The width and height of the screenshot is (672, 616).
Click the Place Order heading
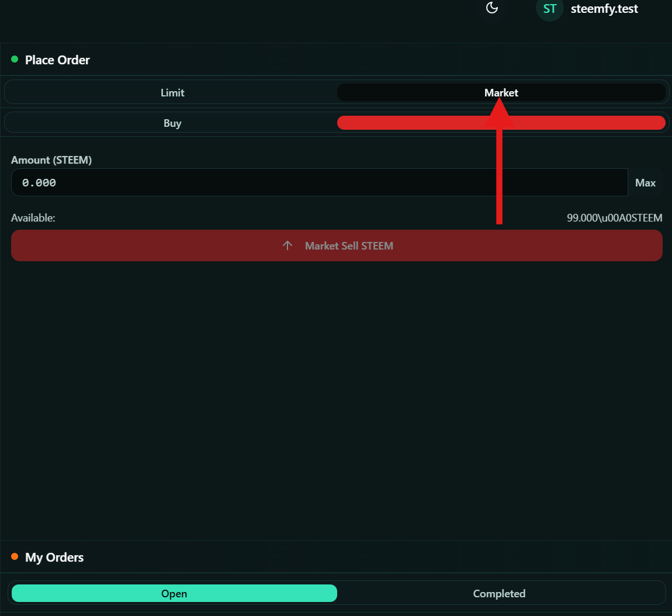click(x=57, y=60)
